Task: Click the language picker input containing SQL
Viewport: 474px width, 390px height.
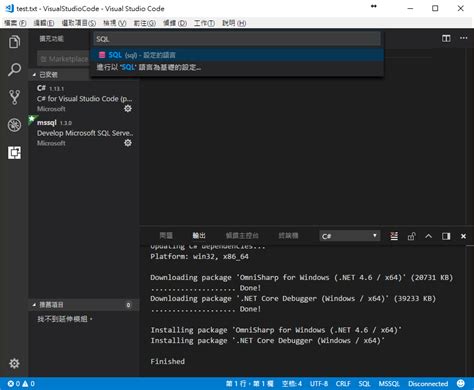Action: (x=237, y=39)
